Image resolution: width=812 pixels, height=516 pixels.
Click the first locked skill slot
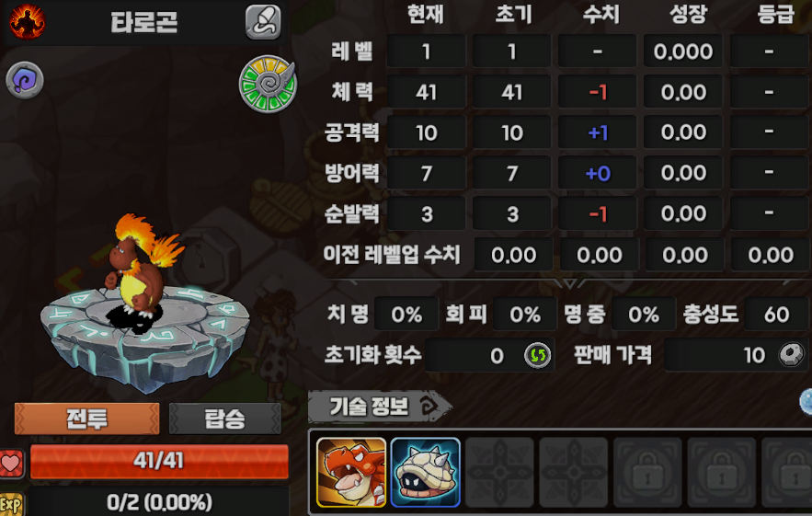point(647,472)
